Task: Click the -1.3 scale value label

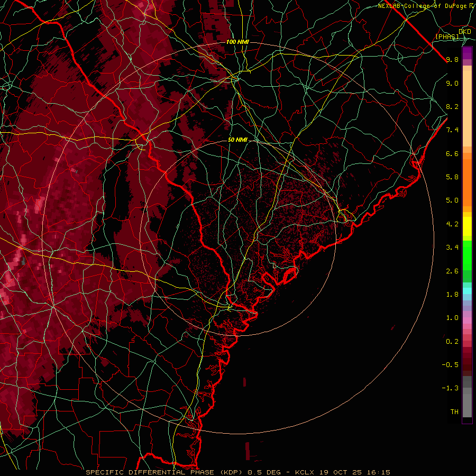Action: [x=450, y=388]
